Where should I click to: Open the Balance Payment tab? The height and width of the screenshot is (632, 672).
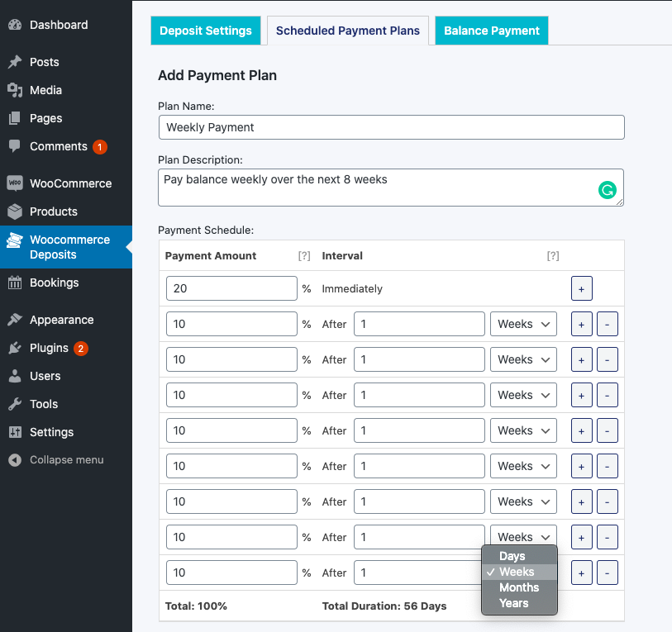tap(492, 31)
